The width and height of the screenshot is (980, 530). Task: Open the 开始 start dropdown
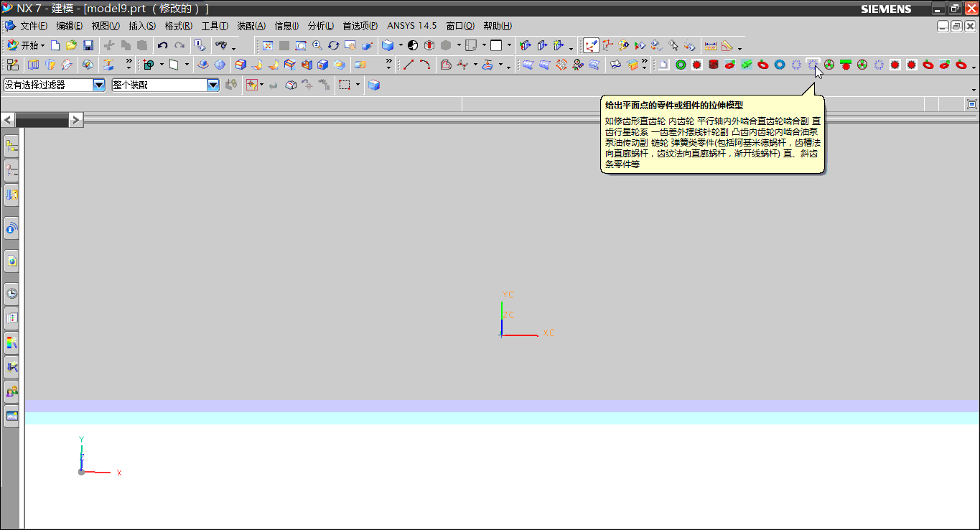[26, 45]
